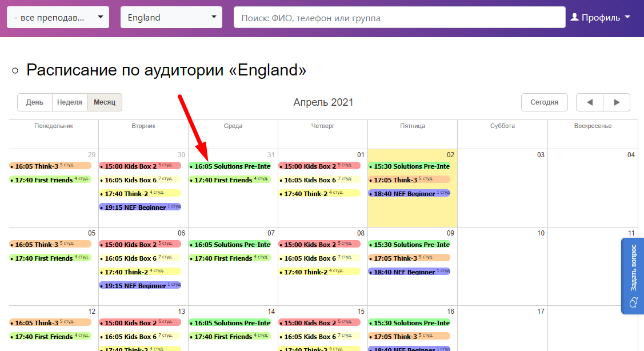
Task: Open 16:05 Kids Box 6 event on April 01
Action: point(319,180)
